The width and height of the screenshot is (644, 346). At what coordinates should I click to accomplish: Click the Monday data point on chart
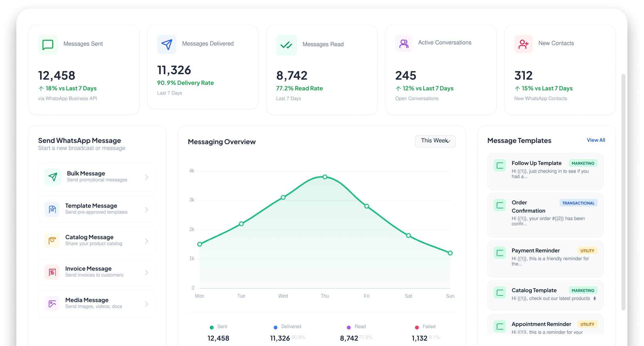[199, 244]
